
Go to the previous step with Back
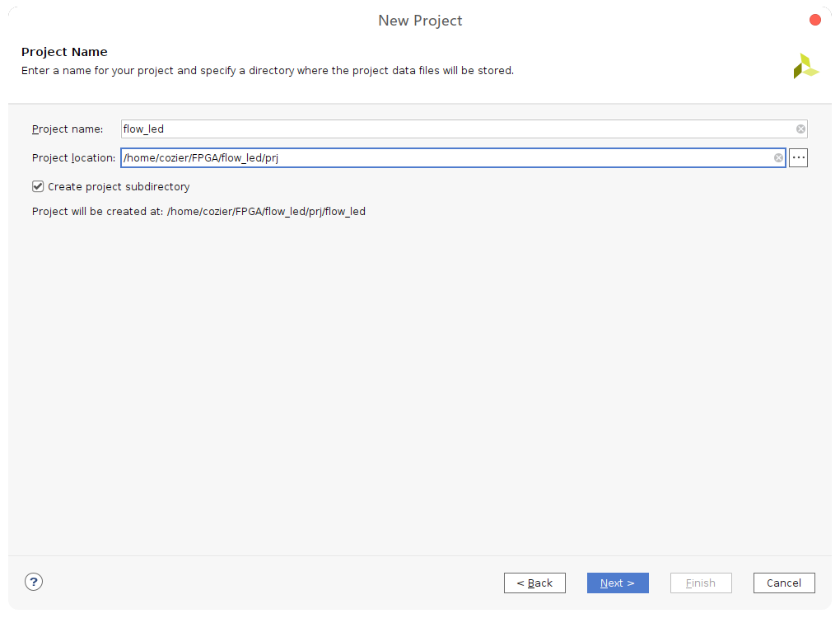534,583
